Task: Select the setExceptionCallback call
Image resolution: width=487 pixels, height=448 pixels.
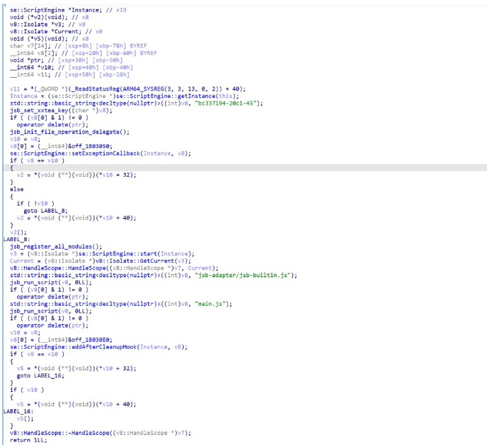Action: pyautogui.click(x=100, y=153)
